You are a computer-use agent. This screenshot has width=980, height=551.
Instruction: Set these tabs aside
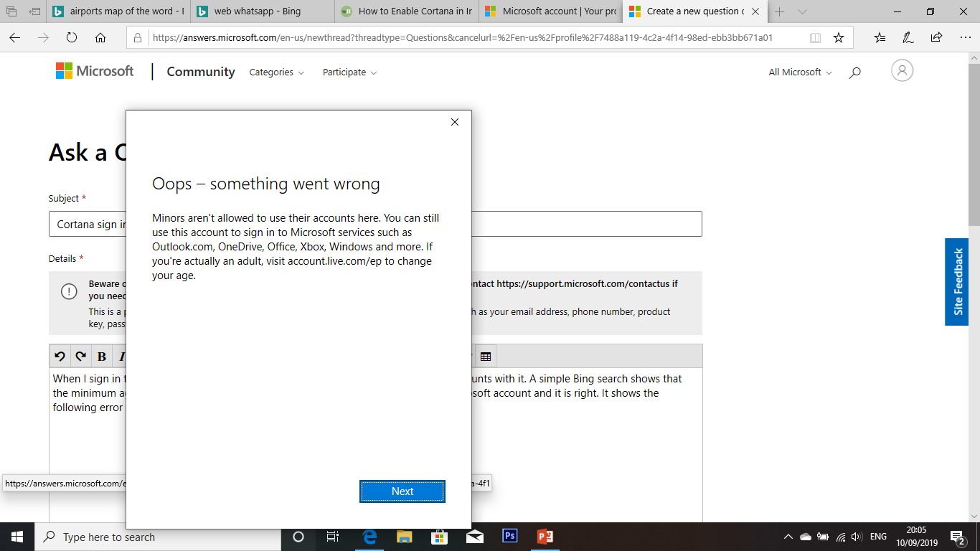pyautogui.click(x=34, y=11)
